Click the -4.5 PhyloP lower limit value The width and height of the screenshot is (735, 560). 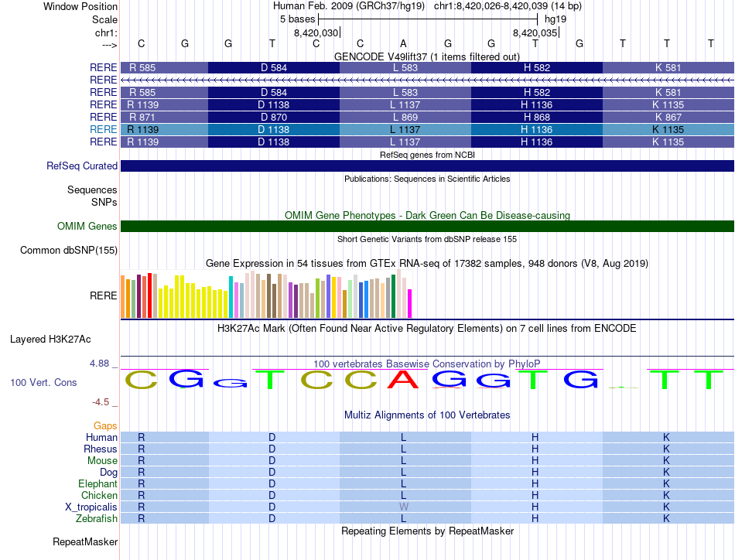(101, 402)
